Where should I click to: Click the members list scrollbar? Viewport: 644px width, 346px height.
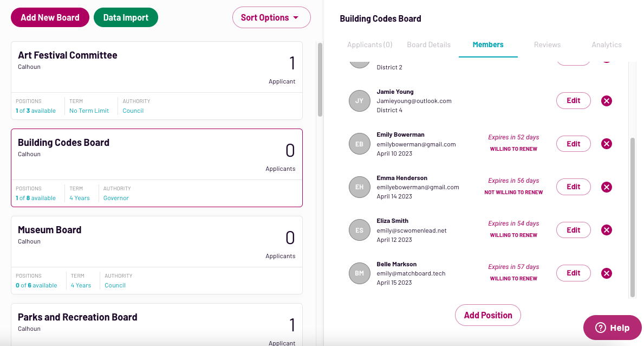(632, 217)
